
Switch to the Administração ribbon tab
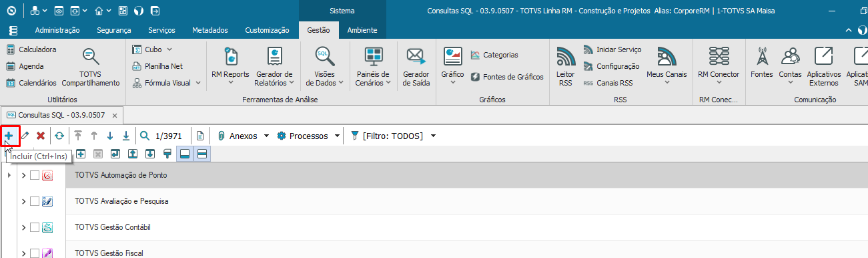point(57,30)
